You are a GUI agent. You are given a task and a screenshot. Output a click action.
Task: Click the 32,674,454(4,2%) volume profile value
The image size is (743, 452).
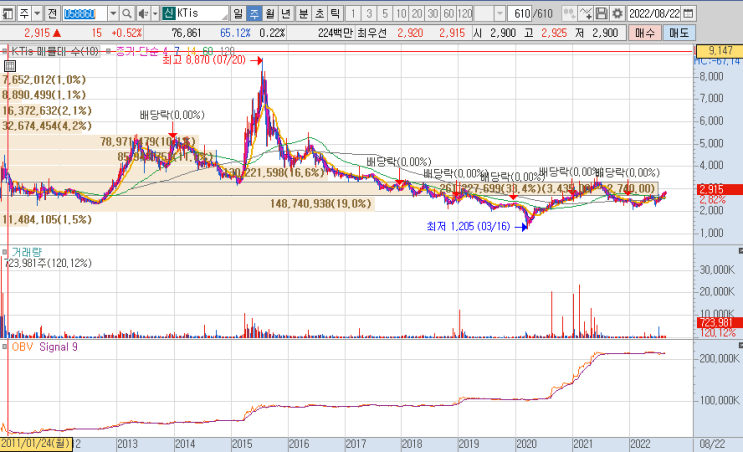(47, 126)
